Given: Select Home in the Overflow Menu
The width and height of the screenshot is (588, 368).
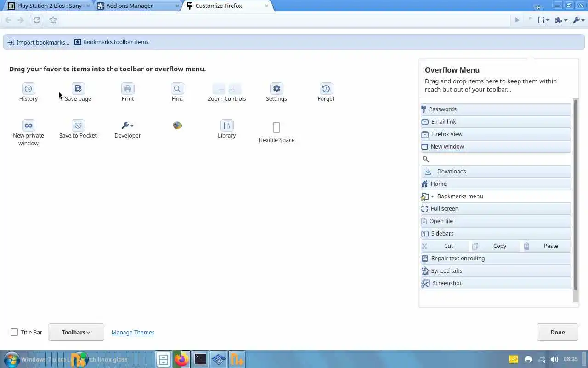Looking at the screenshot, I should tap(496, 184).
